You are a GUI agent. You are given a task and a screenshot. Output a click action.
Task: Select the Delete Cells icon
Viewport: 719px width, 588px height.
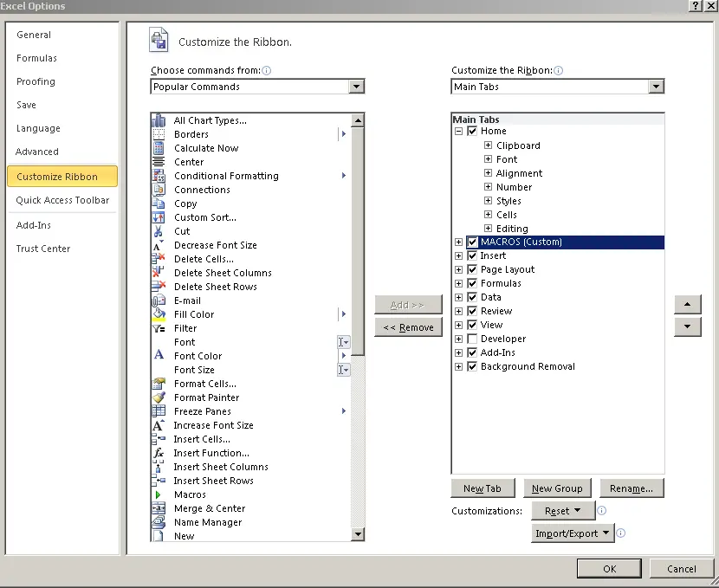click(x=159, y=259)
